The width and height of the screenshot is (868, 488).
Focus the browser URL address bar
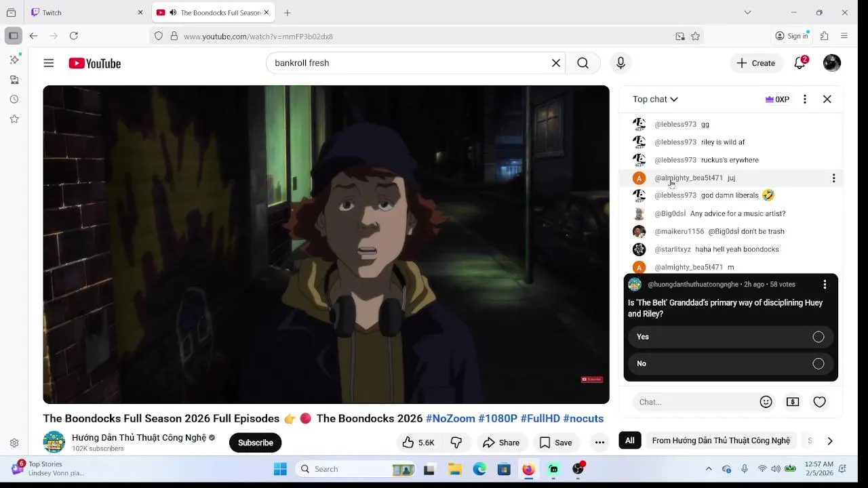tap(427, 36)
